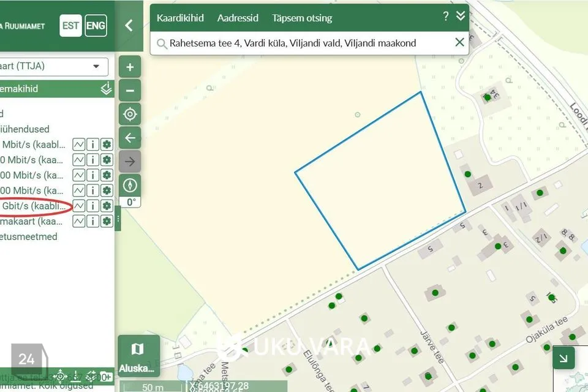The image size is (588, 392).
Task: Click the pan/recenter crosshair icon in bottom bar
Action: tap(61, 376)
